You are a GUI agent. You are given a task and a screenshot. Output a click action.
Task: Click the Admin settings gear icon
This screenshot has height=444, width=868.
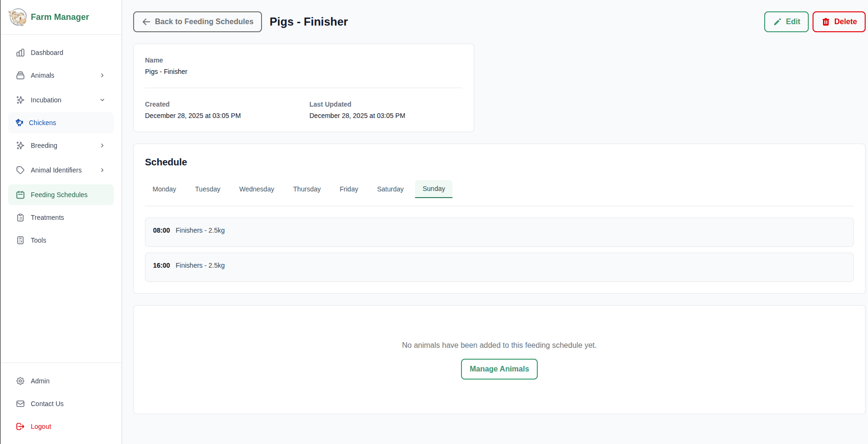tap(20, 381)
